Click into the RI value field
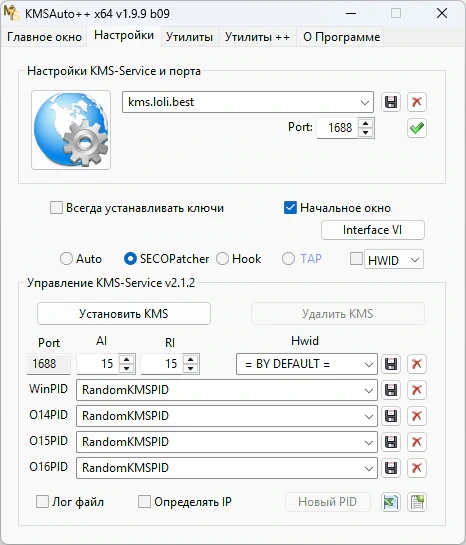The image size is (466, 545). (x=162, y=364)
